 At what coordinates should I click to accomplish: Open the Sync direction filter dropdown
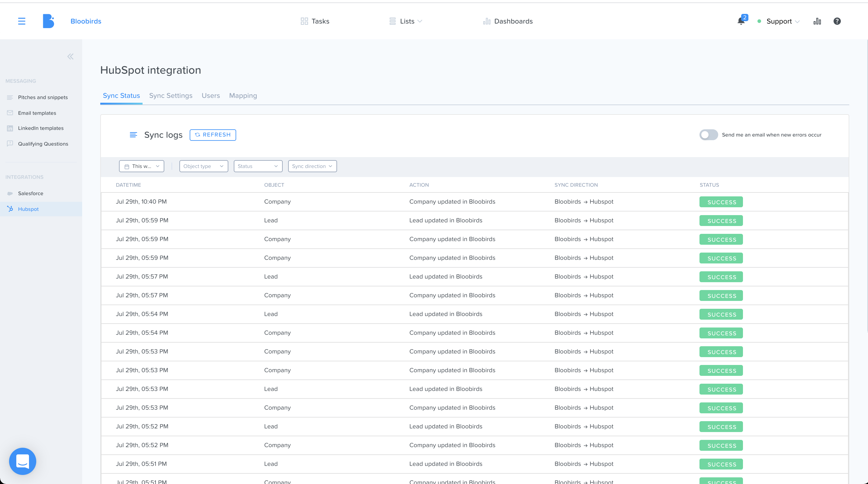tap(312, 166)
